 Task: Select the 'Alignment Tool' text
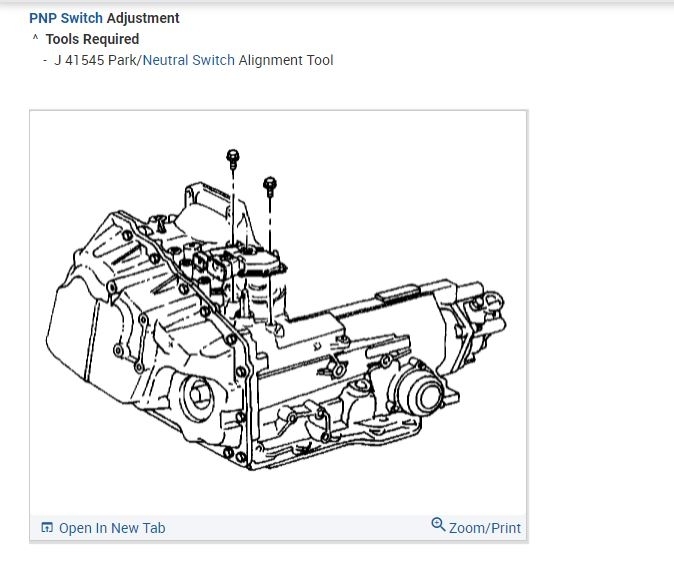[x=286, y=60]
